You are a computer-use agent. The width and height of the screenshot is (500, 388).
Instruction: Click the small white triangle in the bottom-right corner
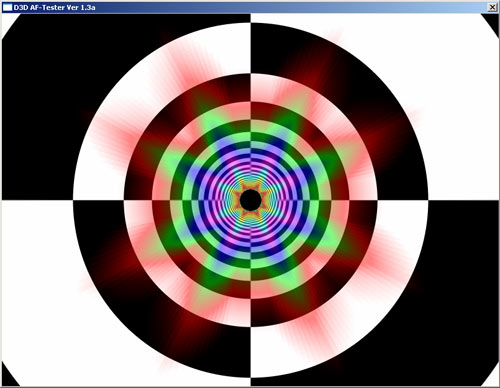tap(493, 377)
